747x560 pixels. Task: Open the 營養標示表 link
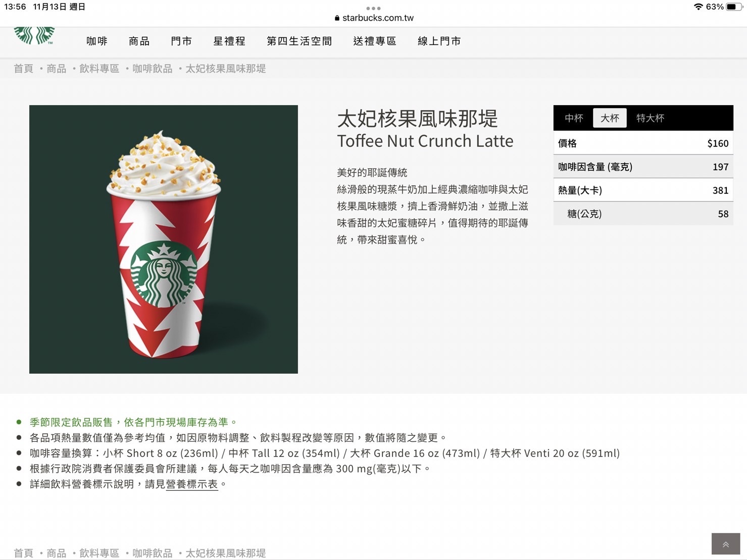[x=192, y=484]
